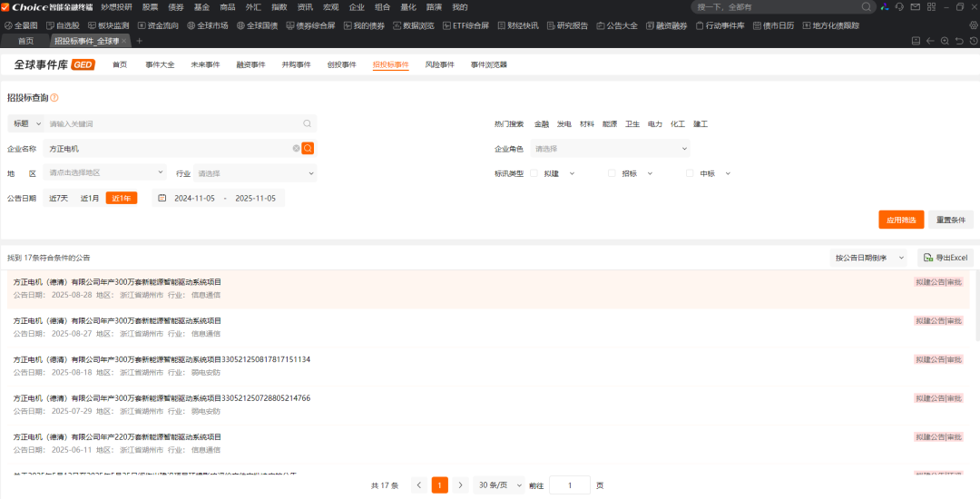Check the 招标 notice type checkbox
The image size is (980, 499).
pyautogui.click(x=612, y=173)
